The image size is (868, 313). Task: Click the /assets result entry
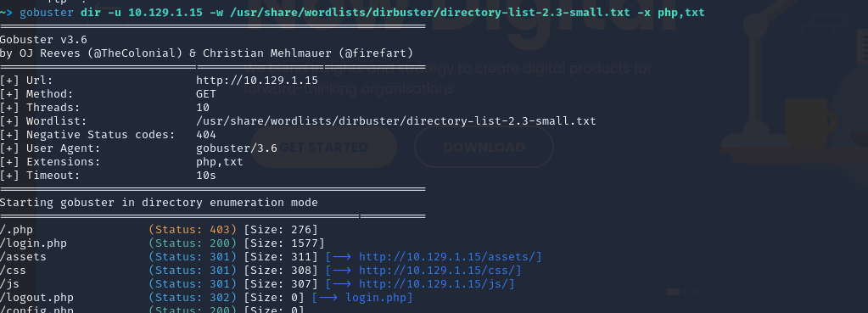23,257
